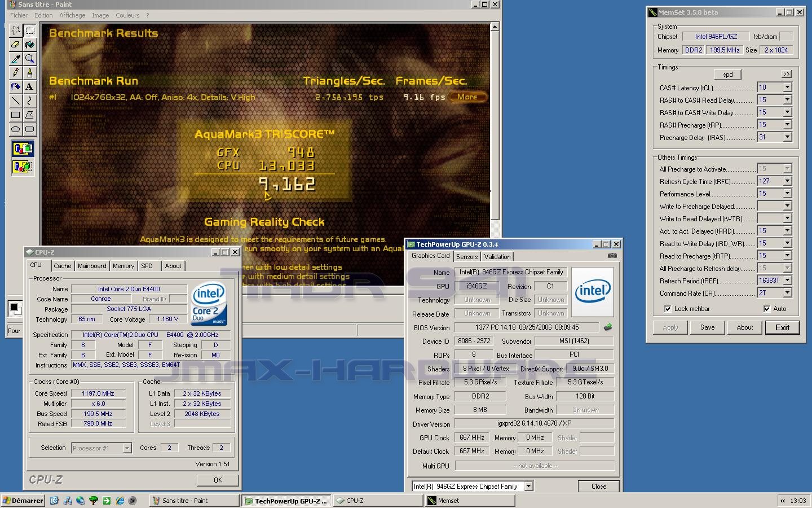The height and width of the screenshot is (508, 812).
Task: Open the Refresh Period (tREF) dropdown
Action: [x=787, y=281]
